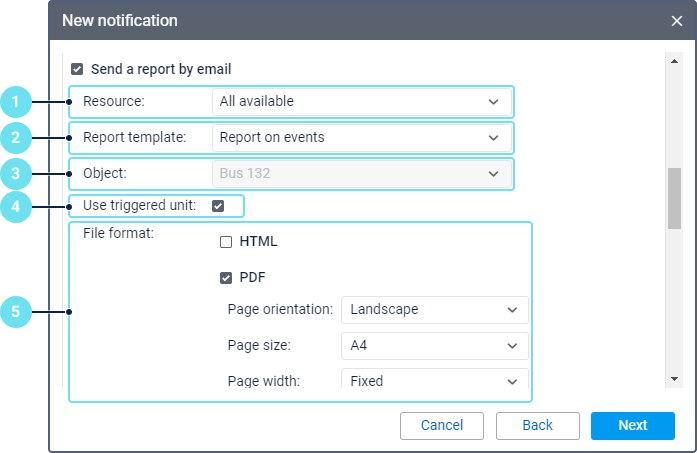Click the numbered callout marker 1
Viewport: 697px width, 453px height.
click(x=15, y=101)
